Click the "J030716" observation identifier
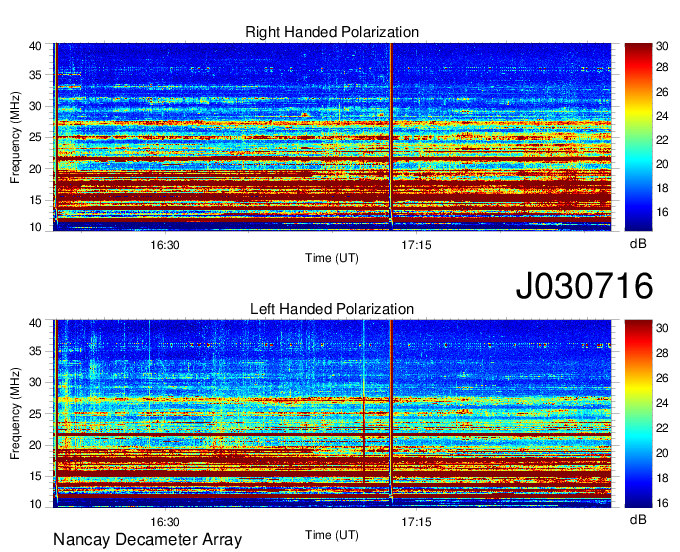 (x=584, y=286)
